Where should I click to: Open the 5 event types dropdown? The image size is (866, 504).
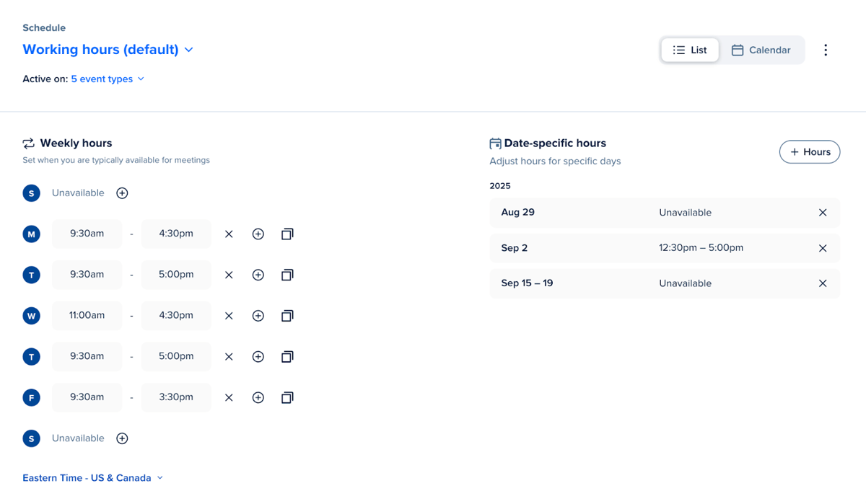coord(108,79)
